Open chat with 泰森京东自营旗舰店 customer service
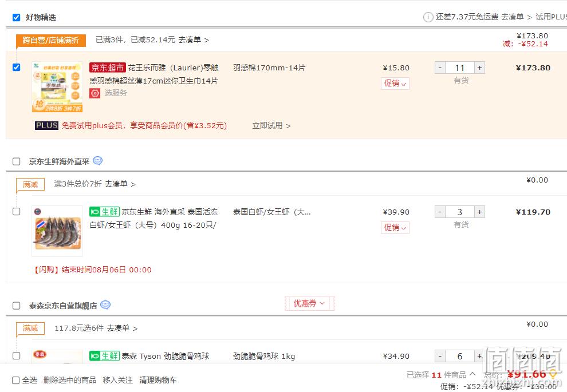The height and width of the screenshot is (392, 567). click(x=105, y=305)
